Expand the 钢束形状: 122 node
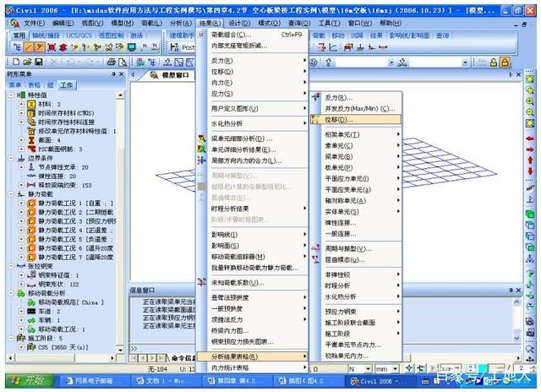 21,285
